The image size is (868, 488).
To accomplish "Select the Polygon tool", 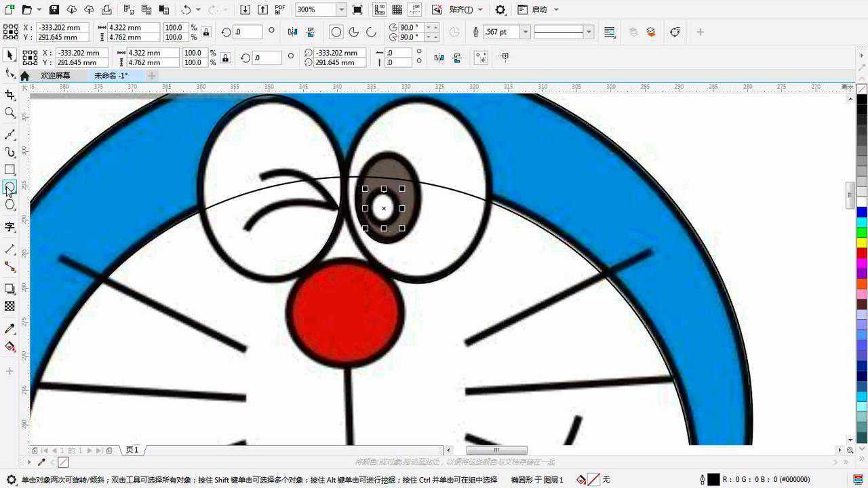I will pos(9,205).
